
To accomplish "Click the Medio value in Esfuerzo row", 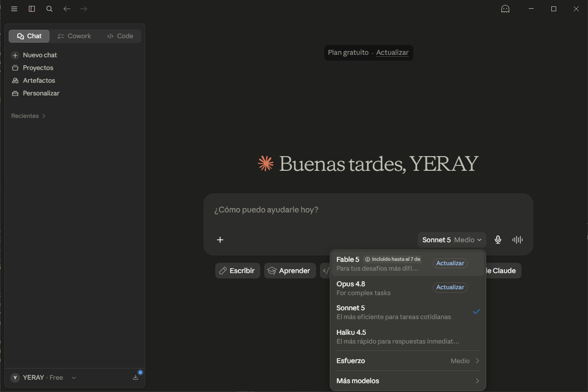I will [x=460, y=361].
